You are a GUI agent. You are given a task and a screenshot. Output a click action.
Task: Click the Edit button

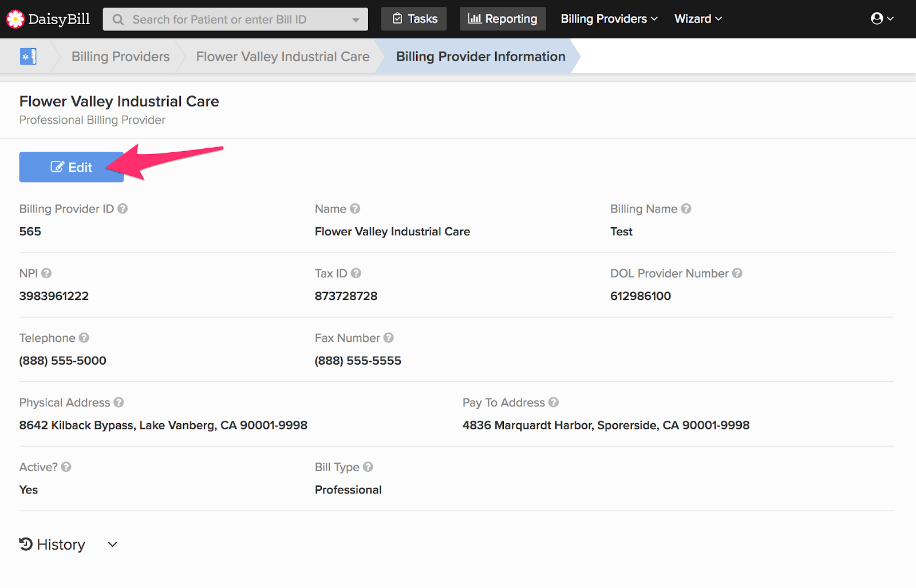72,167
